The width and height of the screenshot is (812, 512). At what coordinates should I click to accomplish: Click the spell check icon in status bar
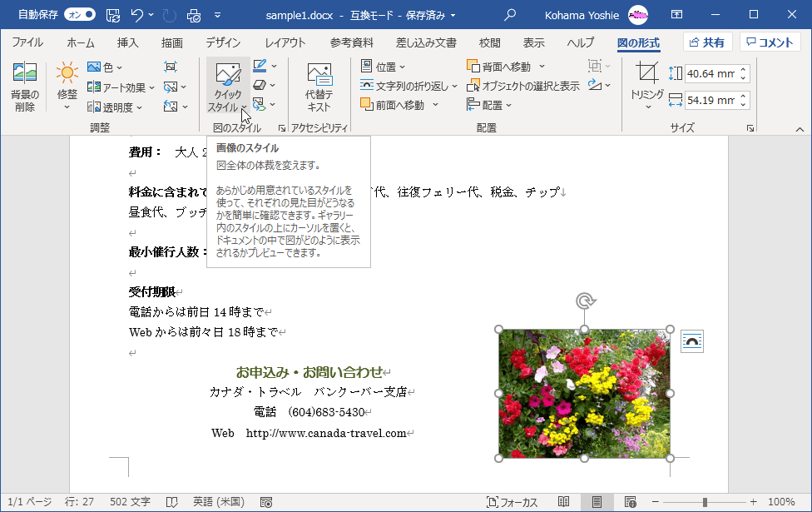(x=171, y=501)
